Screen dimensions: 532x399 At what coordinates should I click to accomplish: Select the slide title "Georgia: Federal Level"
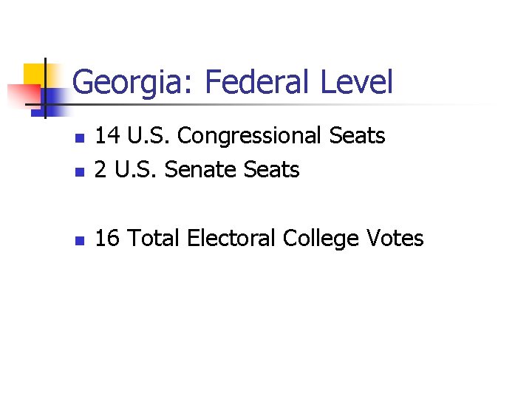point(233,82)
